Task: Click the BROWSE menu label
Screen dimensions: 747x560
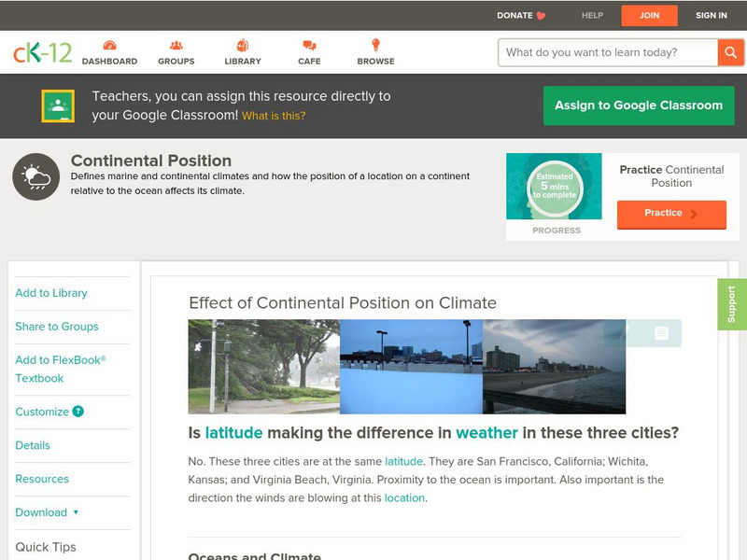Action: pos(376,62)
